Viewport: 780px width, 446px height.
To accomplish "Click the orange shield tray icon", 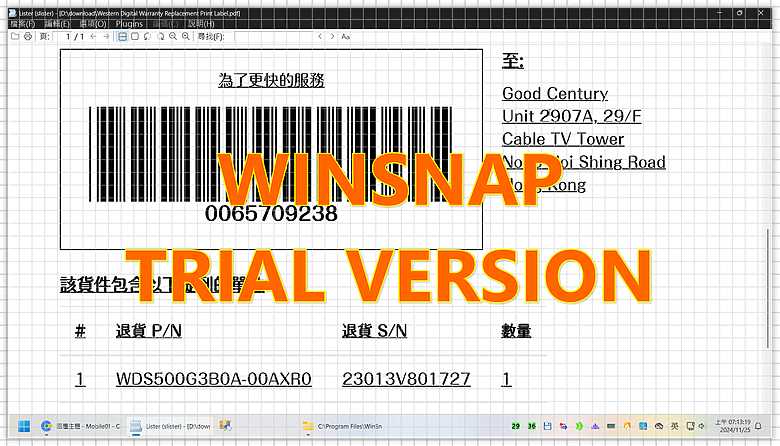I will (627, 426).
